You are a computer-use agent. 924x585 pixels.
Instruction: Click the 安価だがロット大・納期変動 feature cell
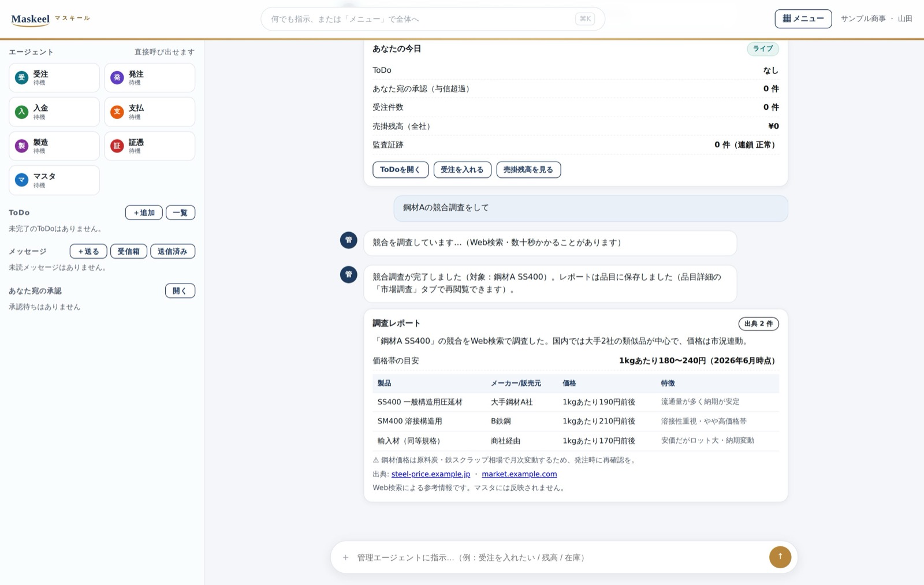(707, 441)
